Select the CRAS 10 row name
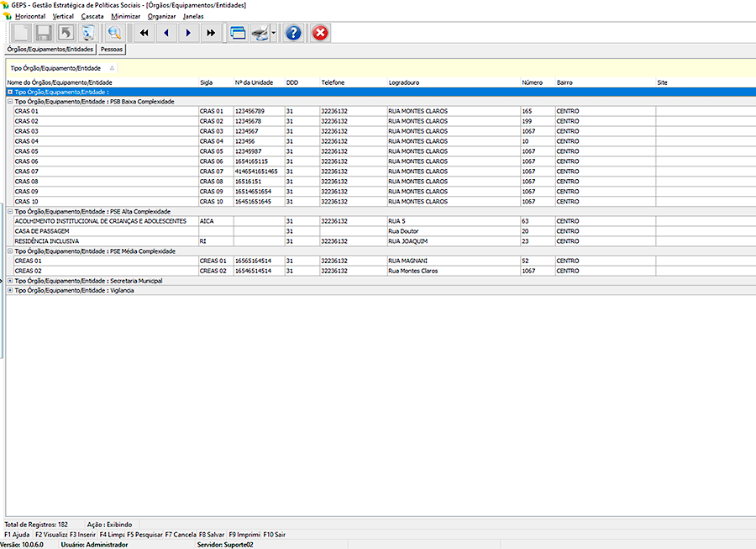The width and height of the screenshot is (756, 549). (x=27, y=202)
